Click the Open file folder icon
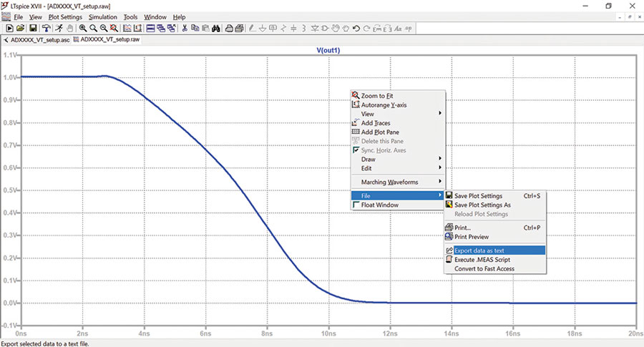Viewport: 644px width, 347px height. 20,29
